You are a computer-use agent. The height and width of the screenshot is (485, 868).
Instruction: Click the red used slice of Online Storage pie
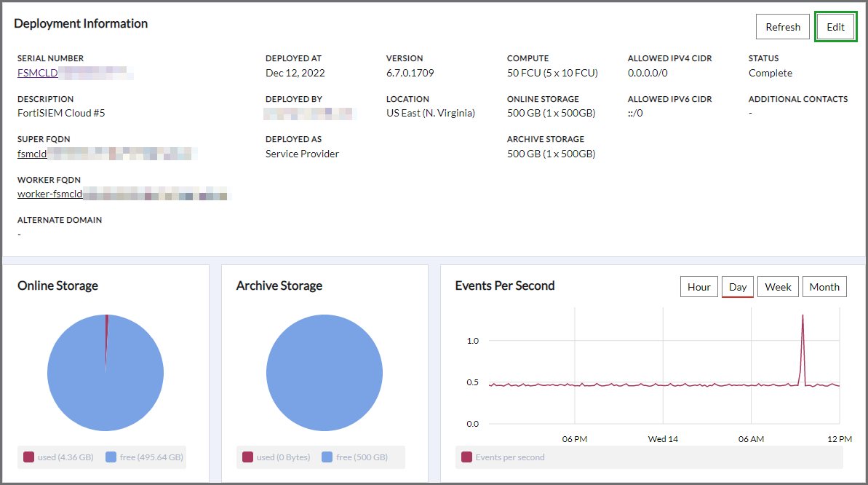(107, 324)
